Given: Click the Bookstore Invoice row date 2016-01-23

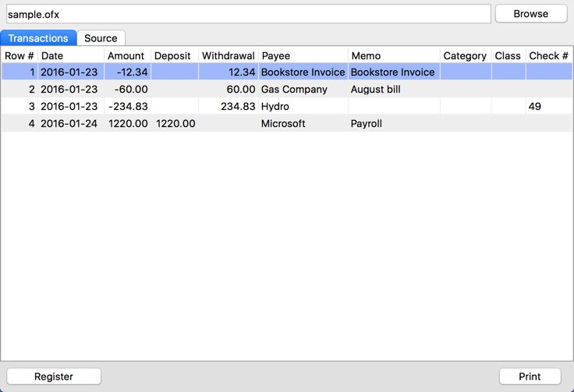Looking at the screenshot, I should pos(71,72).
